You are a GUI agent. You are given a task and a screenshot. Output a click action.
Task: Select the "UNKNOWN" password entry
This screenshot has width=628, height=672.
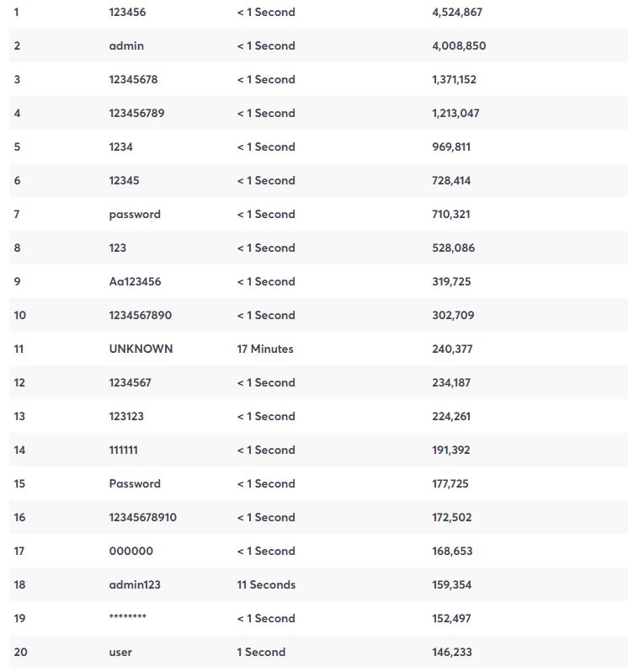coord(141,349)
